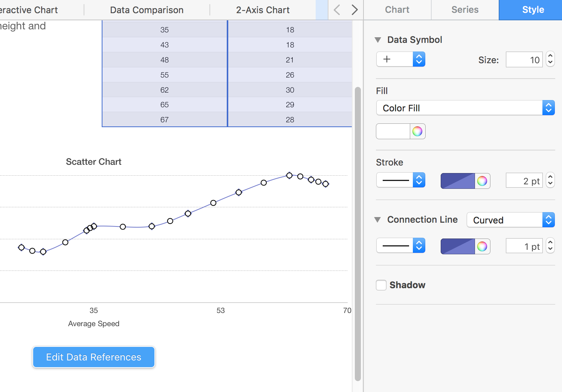Go to the previous sheet tab arrow
Image resolution: width=562 pixels, height=392 pixels.
click(x=337, y=10)
